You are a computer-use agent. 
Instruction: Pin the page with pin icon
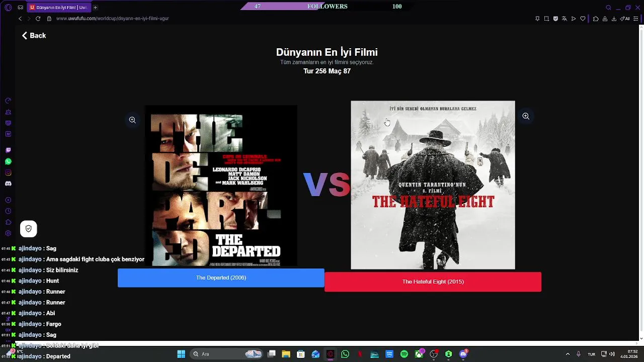pos(537,19)
